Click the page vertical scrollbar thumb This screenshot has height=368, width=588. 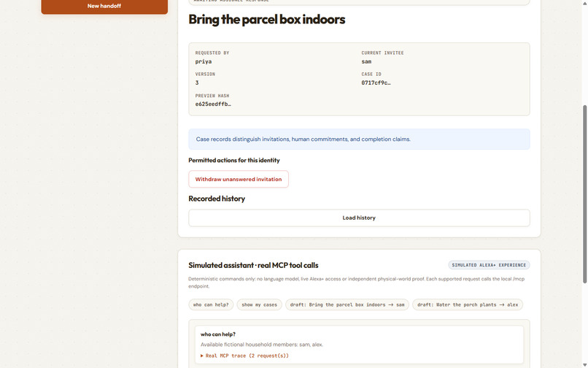(584, 194)
